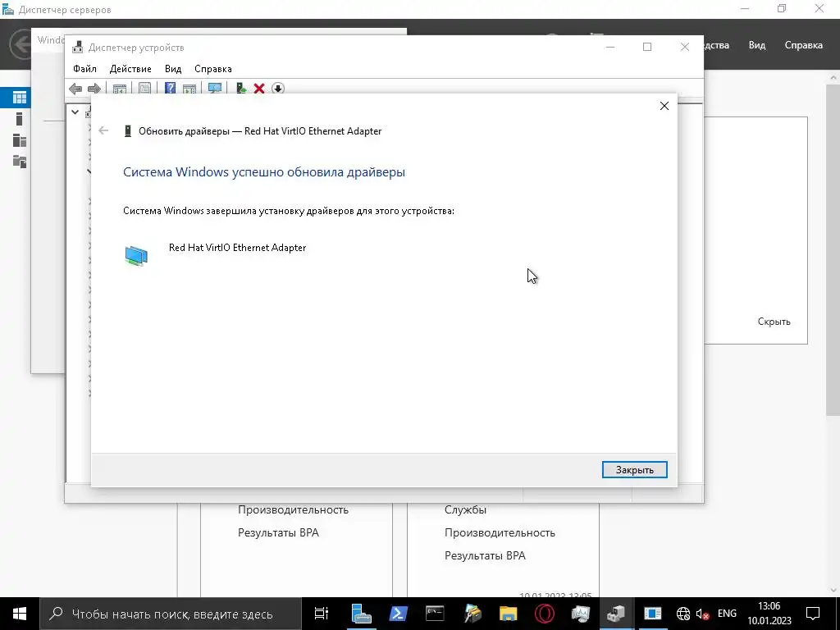Click the muted volume tray icon
The width and height of the screenshot is (840, 630).
point(702,614)
